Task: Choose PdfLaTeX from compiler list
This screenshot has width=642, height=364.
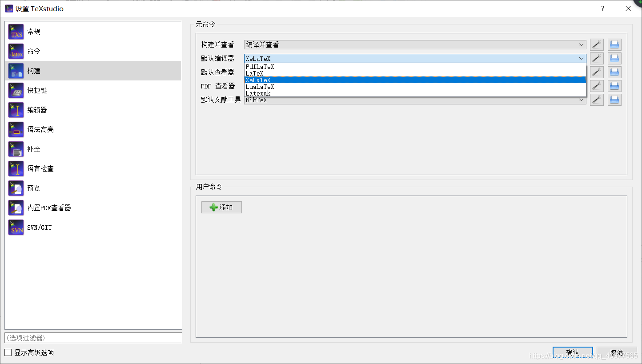Action: [x=415, y=67]
